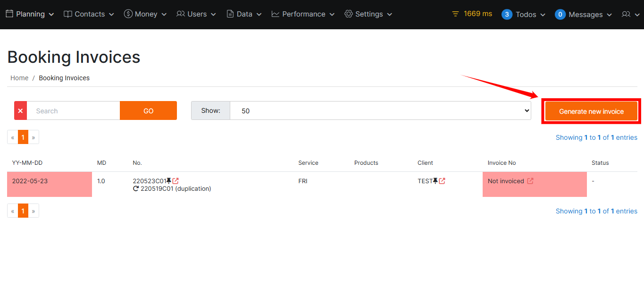The height and width of the screenshot is (297, 644).
Task: Open the Not invoiced external link icon
Action: coord(530,181)
